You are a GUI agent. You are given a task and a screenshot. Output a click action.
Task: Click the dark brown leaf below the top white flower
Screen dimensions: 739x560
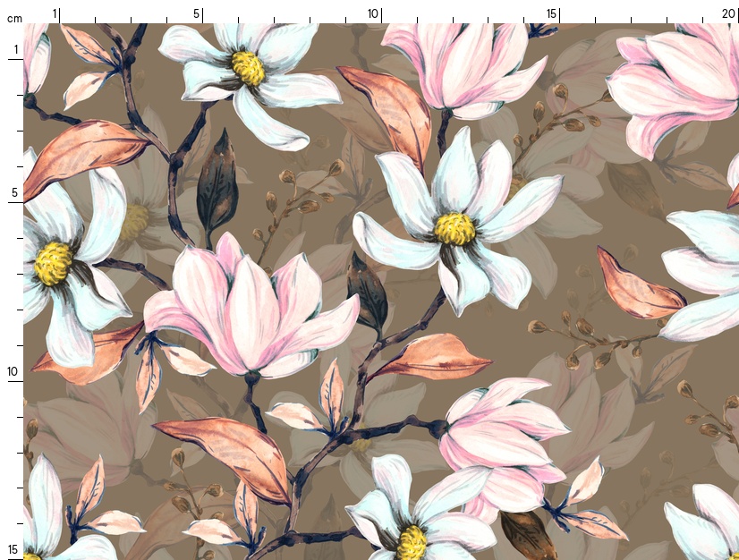[x=217, y=185]
